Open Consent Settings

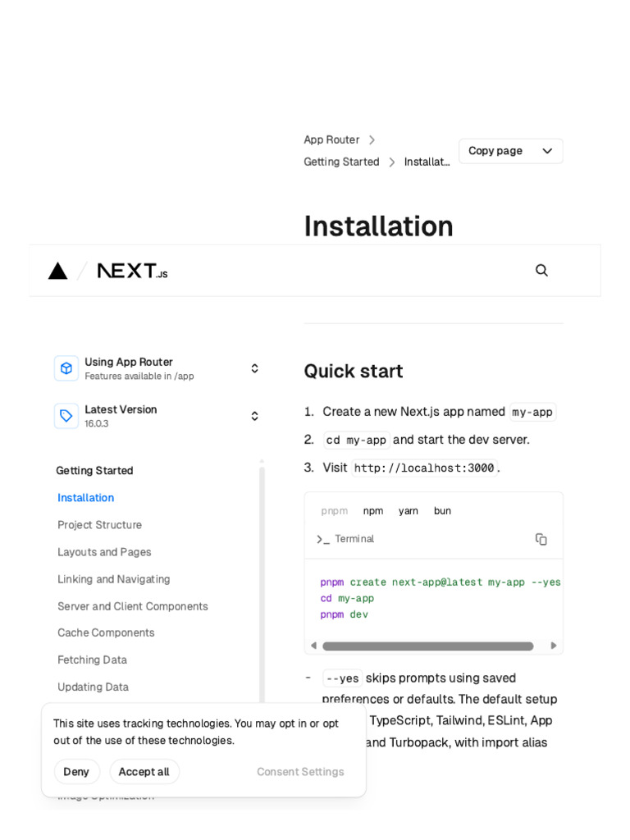(300, 772)
